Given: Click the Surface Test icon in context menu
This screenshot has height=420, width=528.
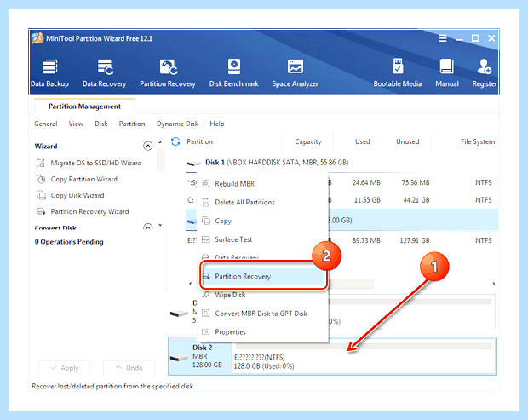Looking at the screenshot, I should (206, 239).
